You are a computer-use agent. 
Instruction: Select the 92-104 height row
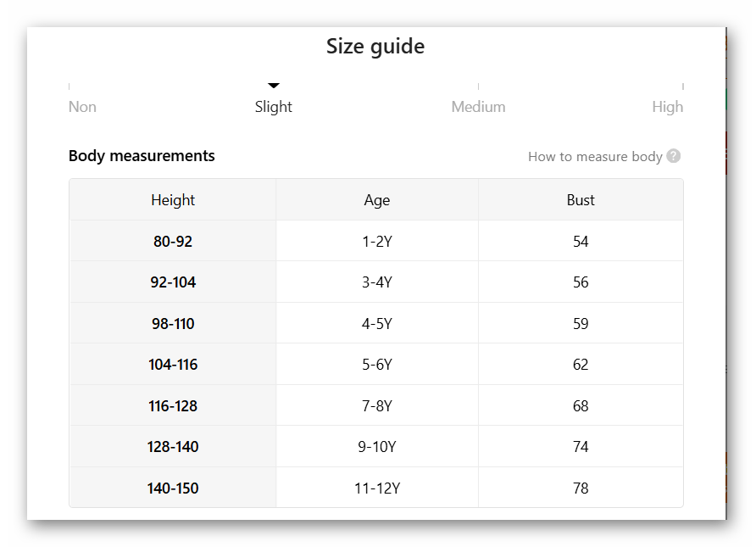(x=173, y=282)
